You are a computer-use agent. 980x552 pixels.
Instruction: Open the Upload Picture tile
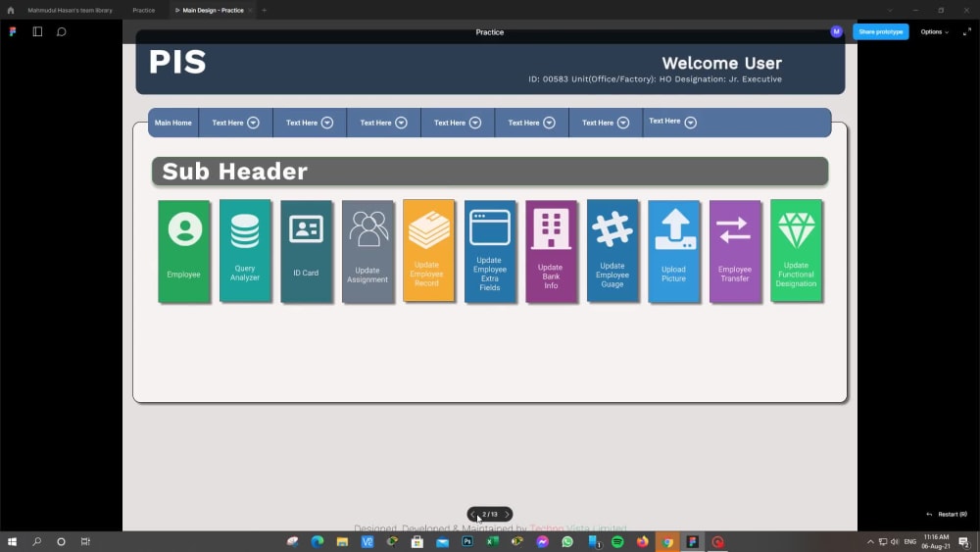[x=674, y=251]
